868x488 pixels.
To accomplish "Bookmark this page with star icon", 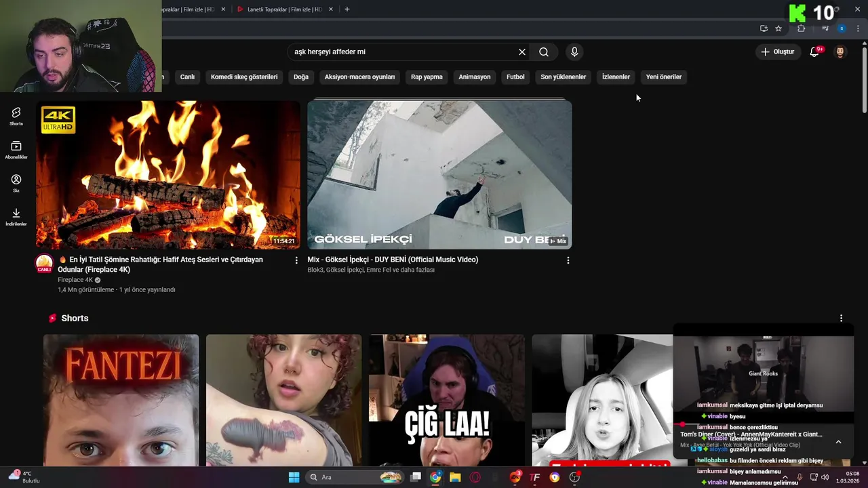I will (x=778, y=28).
